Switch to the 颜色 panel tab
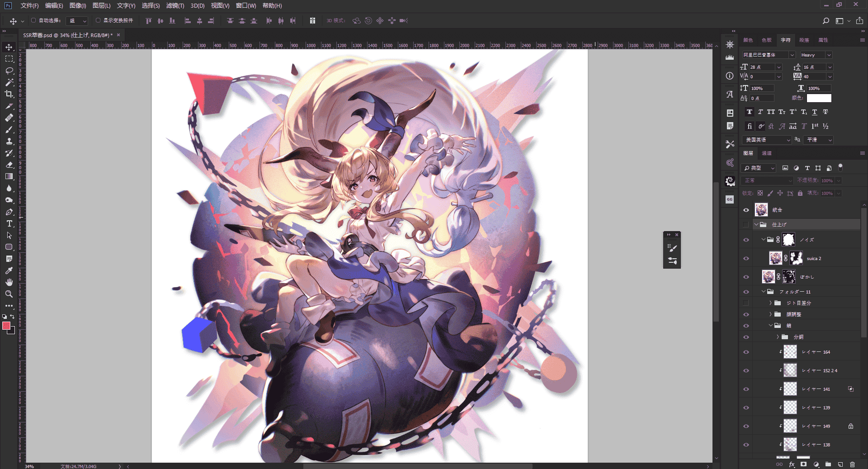The height and width of the screenshot is (469, 868). pos(748,40)
